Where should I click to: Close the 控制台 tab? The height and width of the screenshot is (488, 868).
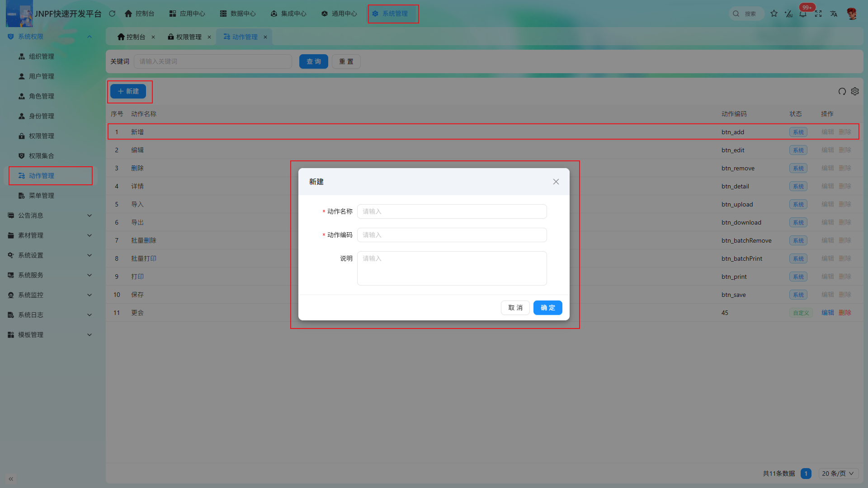pyautogui.click(x=153, y=37)
